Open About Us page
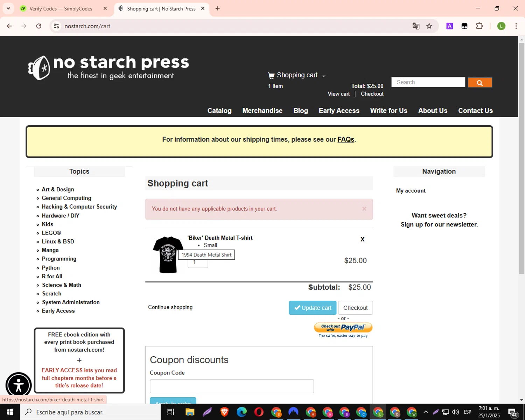Screen dimensions: 525x420 (x=433, y=111)
